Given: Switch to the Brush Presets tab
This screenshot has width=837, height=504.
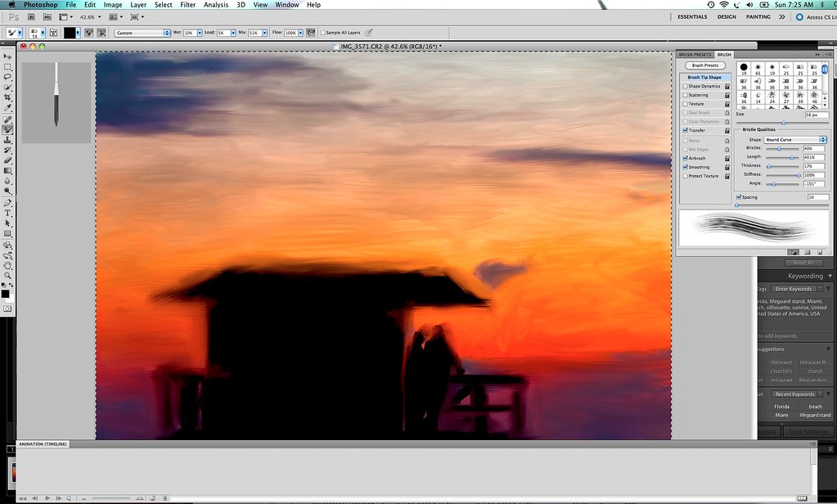Looking at the screenshot, I should pyautogui.click(x=695, y=54).
